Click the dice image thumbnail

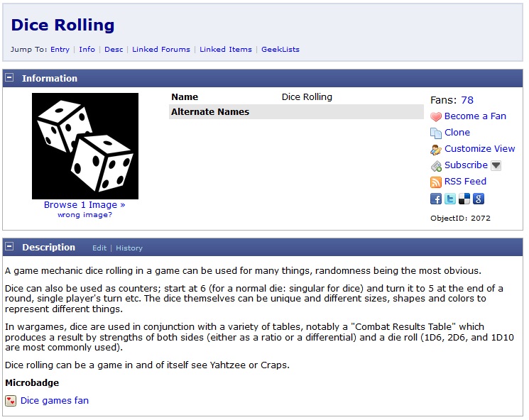click(x=85, y=146)
